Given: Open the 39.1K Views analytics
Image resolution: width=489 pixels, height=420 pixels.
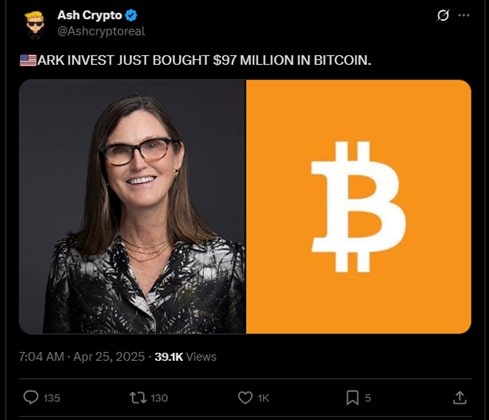Looking at the screenshot, I should (185, 357).
